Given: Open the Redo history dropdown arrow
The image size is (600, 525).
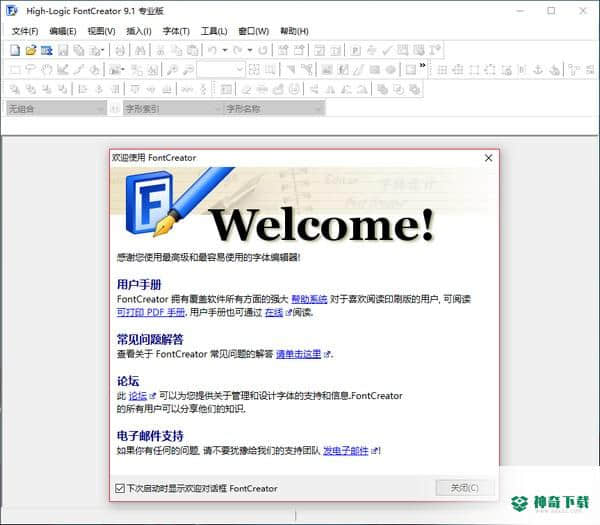Looking at the screenshot, I should 250,50.
